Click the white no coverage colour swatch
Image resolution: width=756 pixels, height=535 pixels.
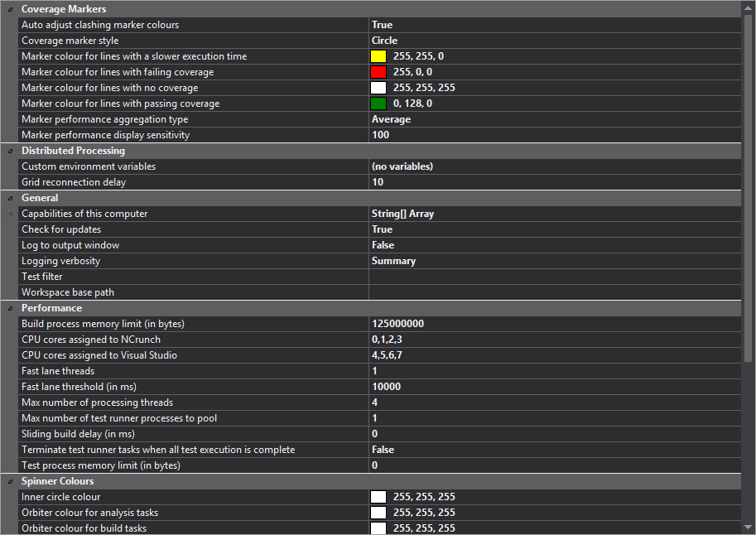tap(378, 88)
